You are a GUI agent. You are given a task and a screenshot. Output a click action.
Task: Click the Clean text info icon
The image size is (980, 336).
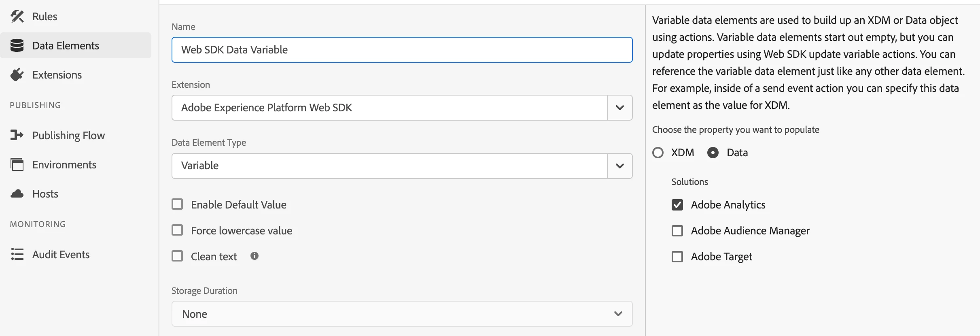(x=255, y=256)
